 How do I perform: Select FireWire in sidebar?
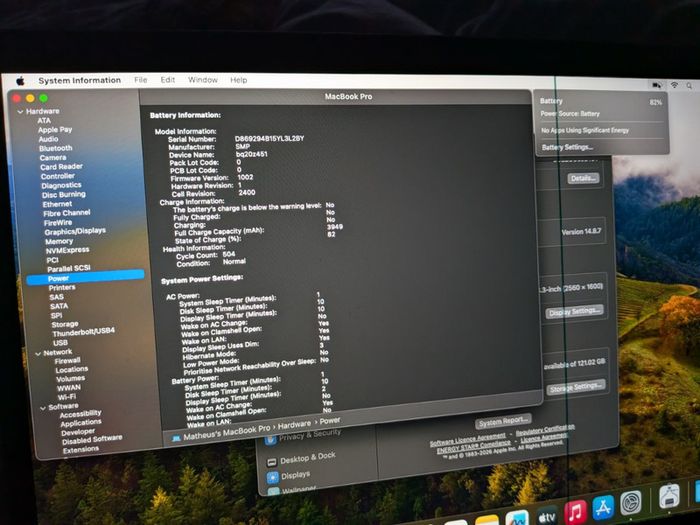(58, 223)
